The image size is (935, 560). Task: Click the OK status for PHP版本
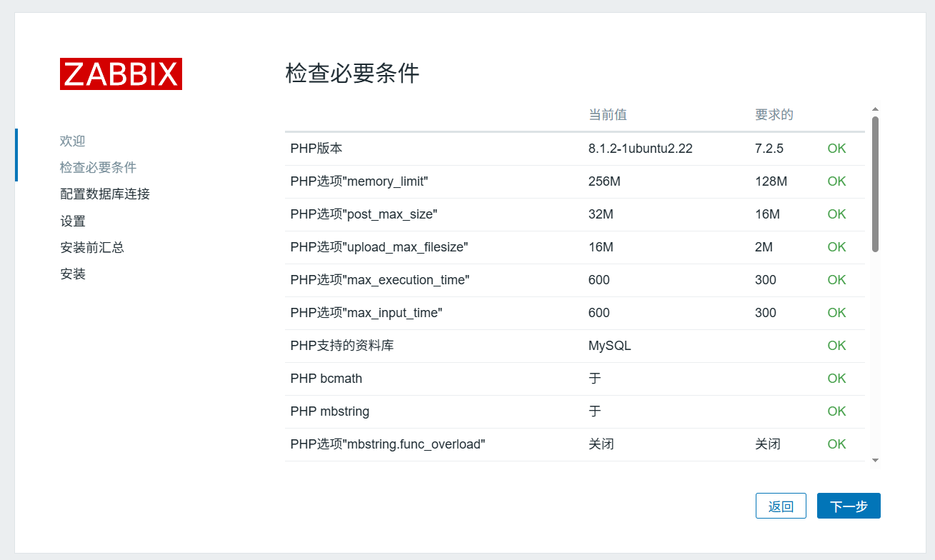coord(836,149)
